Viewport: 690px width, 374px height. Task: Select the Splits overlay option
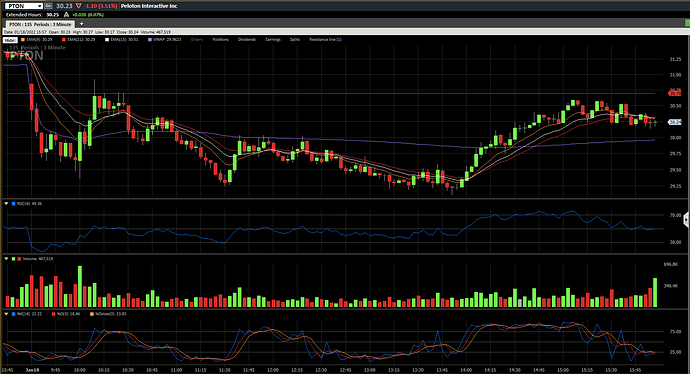(x=295, y=40)
